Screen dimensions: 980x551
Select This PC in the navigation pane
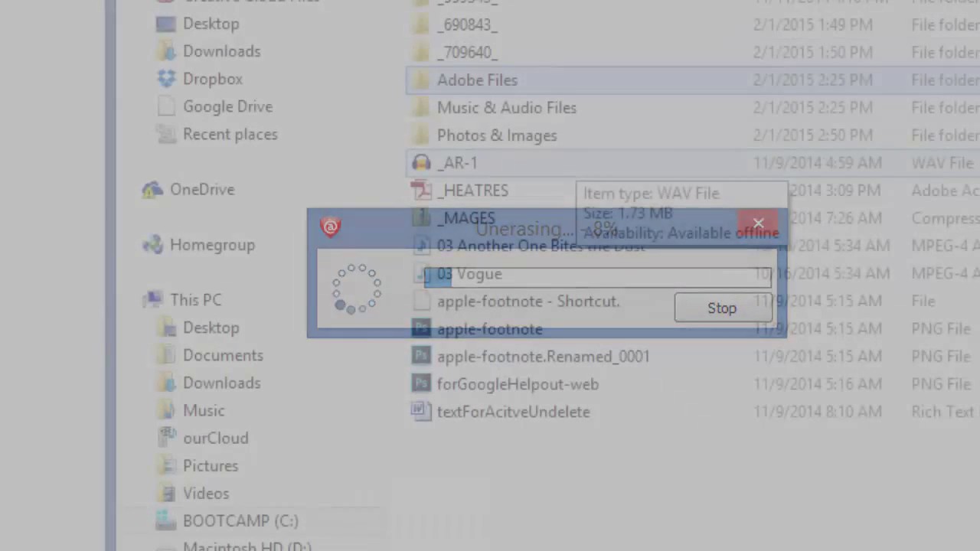[x=195, y=300]
